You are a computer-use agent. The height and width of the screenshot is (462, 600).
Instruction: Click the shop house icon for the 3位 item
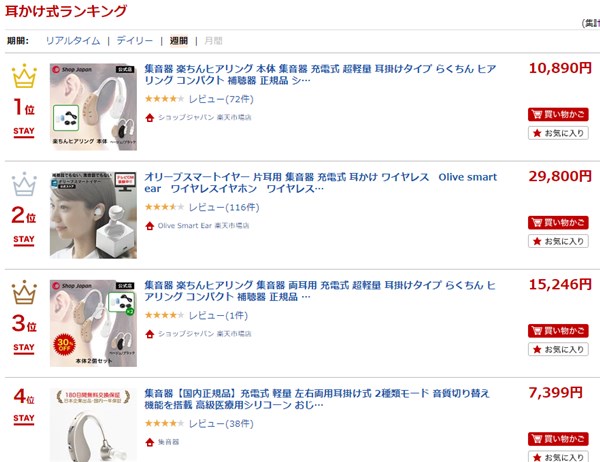tap(150, 334)
